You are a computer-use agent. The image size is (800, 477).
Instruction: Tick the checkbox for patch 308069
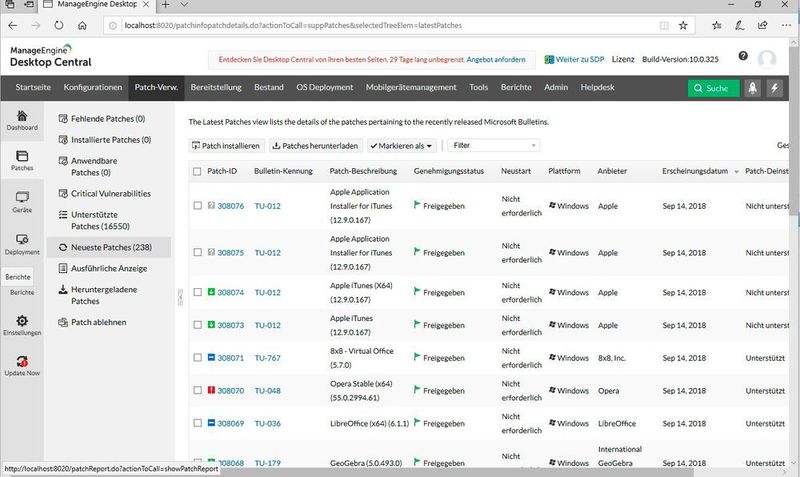click(197, 422)
